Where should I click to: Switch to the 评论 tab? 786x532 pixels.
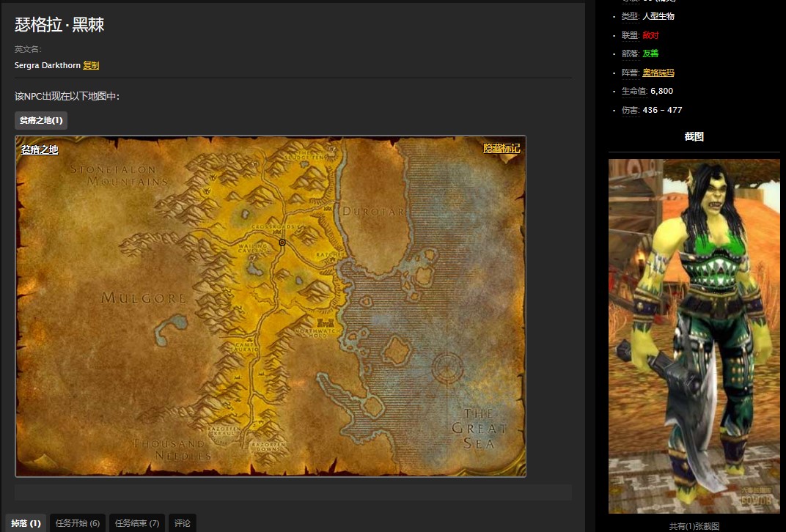point(183,523)
